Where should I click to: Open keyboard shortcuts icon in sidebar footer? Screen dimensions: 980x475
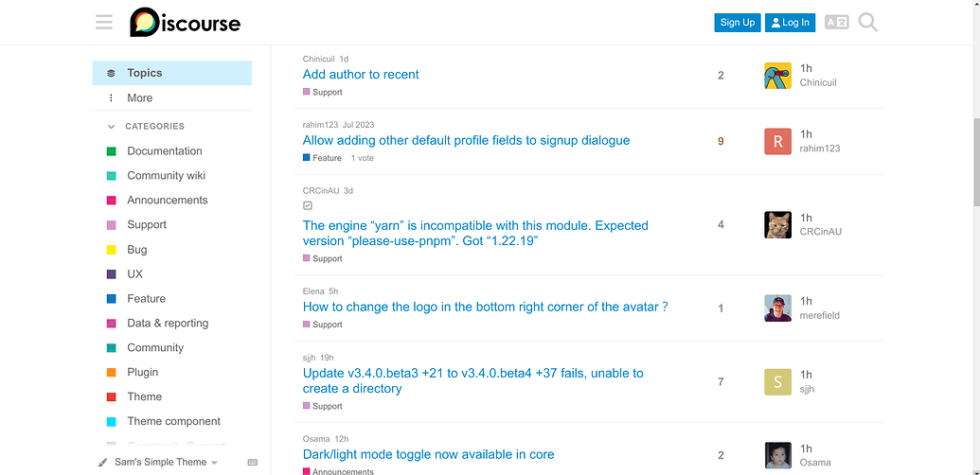click(x=253, y=463)
